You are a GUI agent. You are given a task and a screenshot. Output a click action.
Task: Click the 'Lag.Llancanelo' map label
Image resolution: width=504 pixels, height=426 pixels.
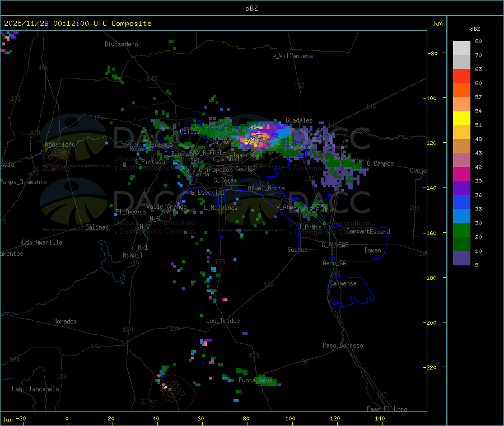[35, 390]
